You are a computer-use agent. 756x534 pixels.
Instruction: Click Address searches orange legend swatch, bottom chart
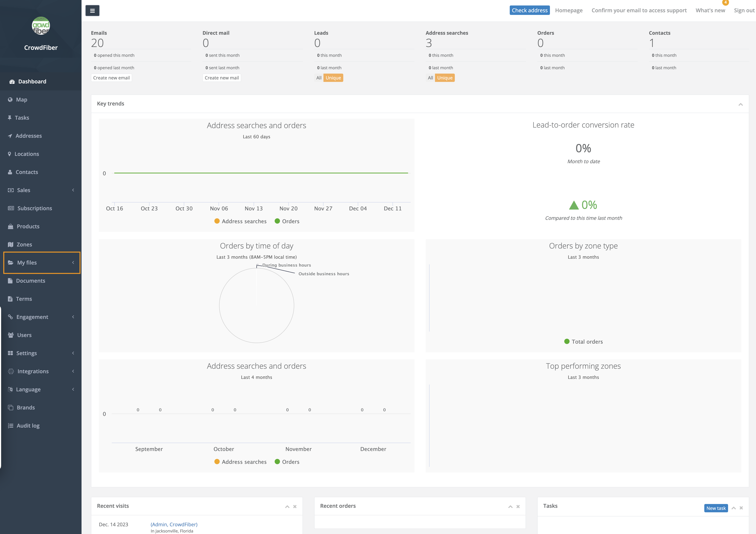click(217, 462)
